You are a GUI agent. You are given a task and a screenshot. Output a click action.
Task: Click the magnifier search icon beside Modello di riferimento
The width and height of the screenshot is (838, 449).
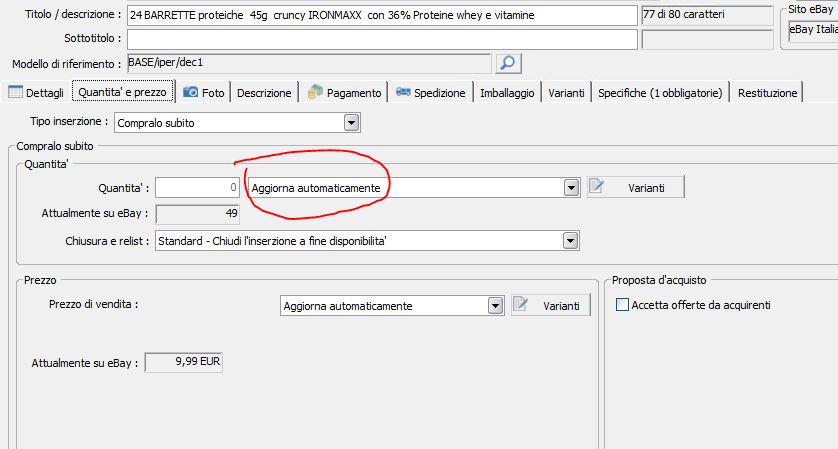[x=508, y=63]
